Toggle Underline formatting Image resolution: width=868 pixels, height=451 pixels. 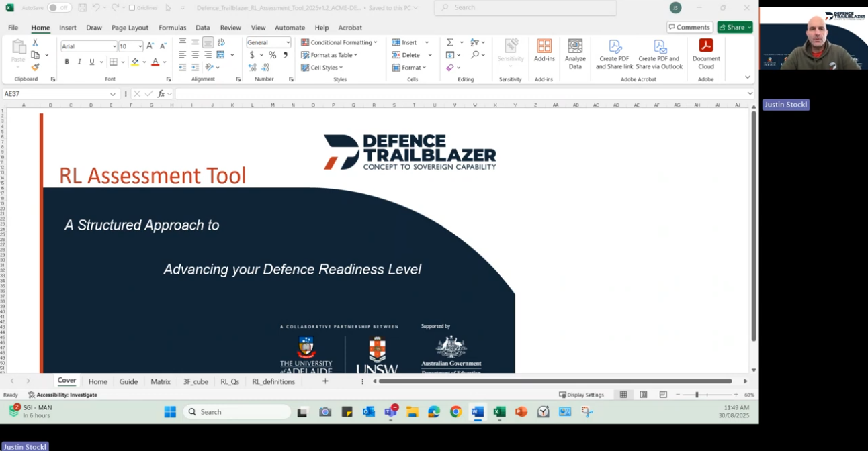pyautogui.click(x=91, y=62)
